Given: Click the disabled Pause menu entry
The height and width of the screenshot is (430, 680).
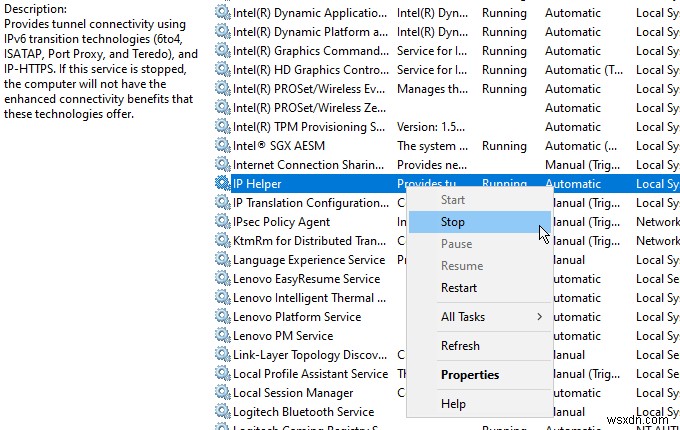Looking at the screenshot, I should coord(480,244).
